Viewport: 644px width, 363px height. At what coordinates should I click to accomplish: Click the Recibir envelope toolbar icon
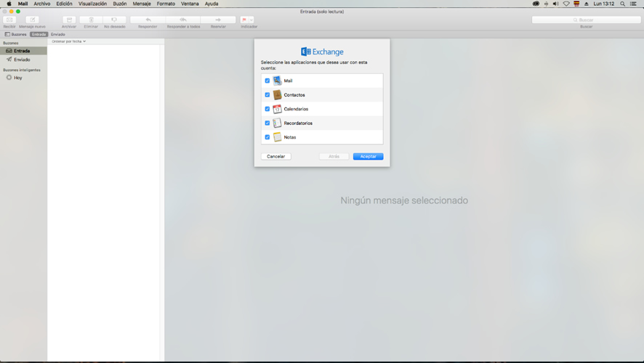(9, 20)
